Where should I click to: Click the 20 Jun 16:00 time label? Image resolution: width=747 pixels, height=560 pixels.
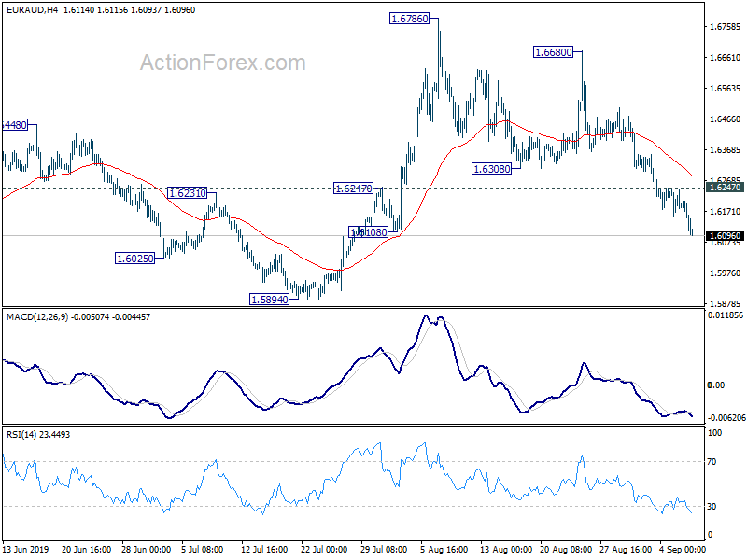pyautogui.click(x=86, y=549)
